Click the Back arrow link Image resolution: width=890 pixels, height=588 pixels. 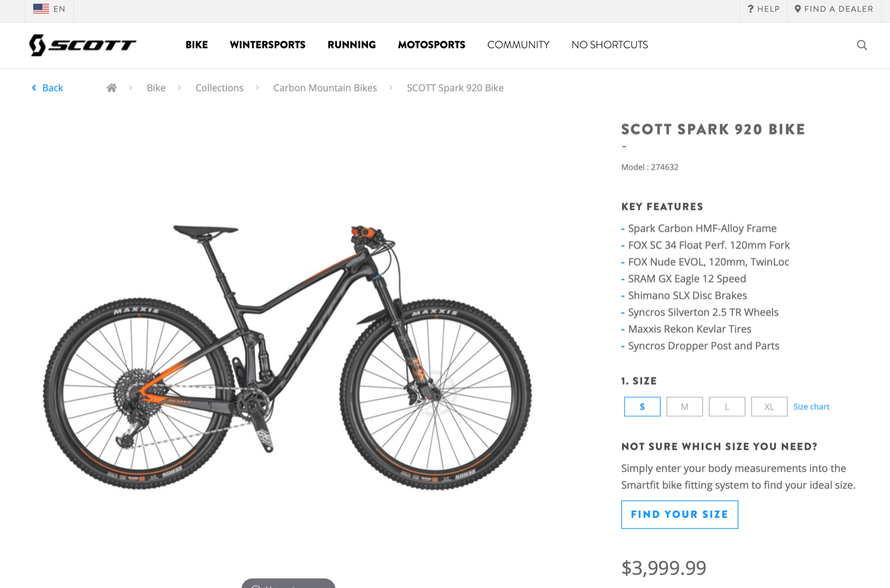47,88
